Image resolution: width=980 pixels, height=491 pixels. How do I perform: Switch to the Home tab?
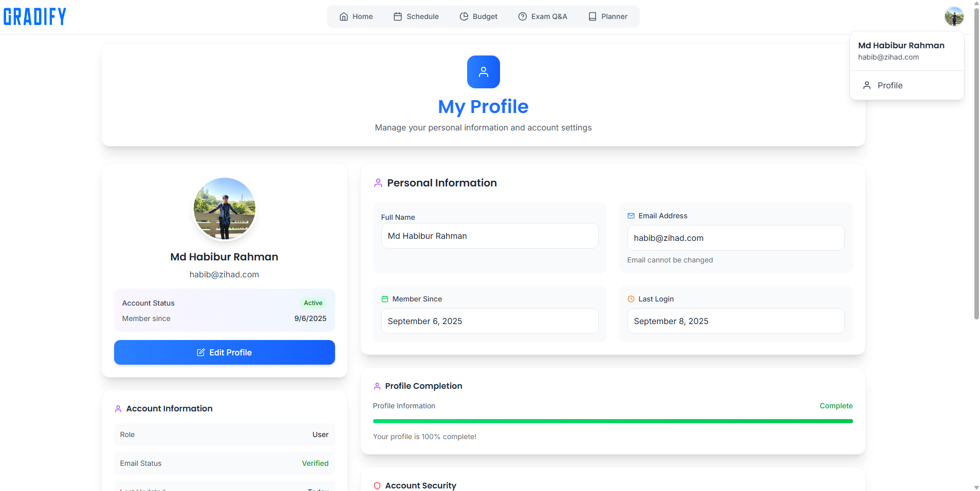click(356, 16)
